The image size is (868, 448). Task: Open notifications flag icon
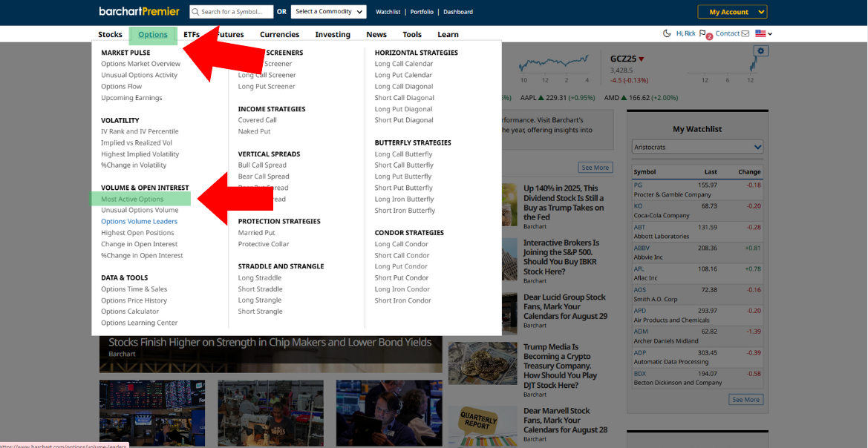coord(702,33)
